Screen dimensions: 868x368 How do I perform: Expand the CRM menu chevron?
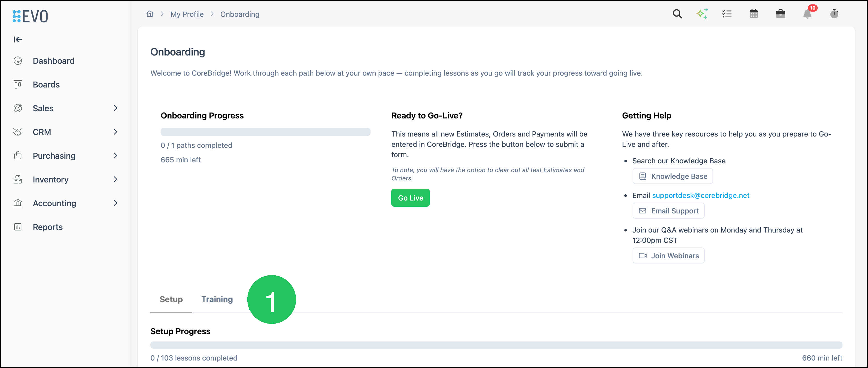116,132
